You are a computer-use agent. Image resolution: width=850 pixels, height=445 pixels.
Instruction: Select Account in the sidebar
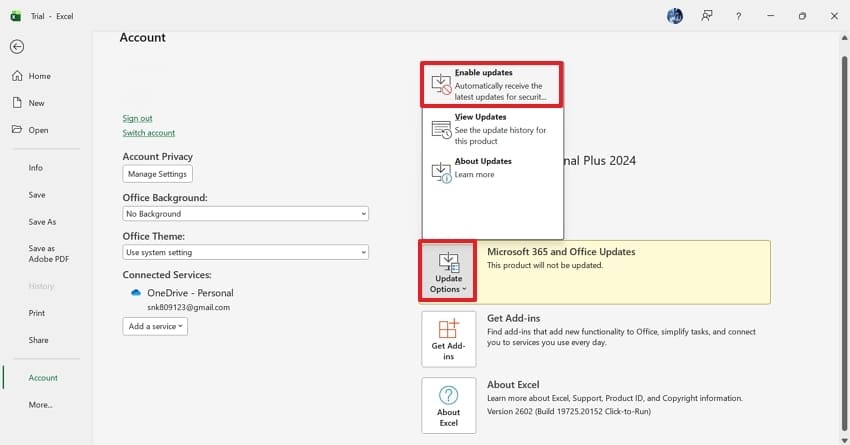coord(43,378)
